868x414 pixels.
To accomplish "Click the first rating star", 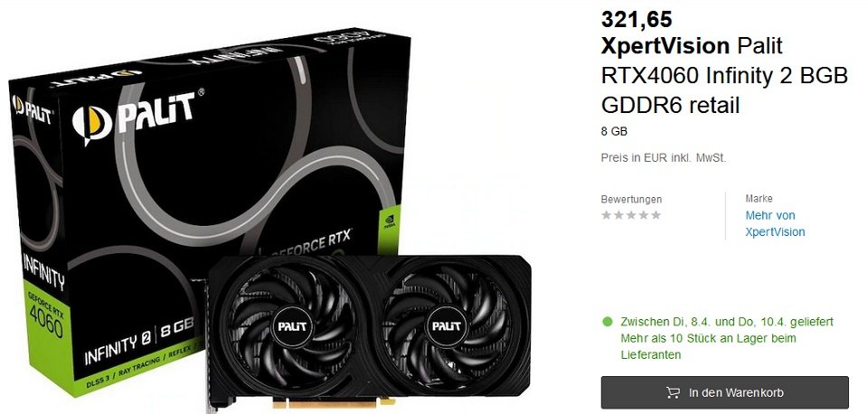I will pyautogui.click(x=607, y=215).
